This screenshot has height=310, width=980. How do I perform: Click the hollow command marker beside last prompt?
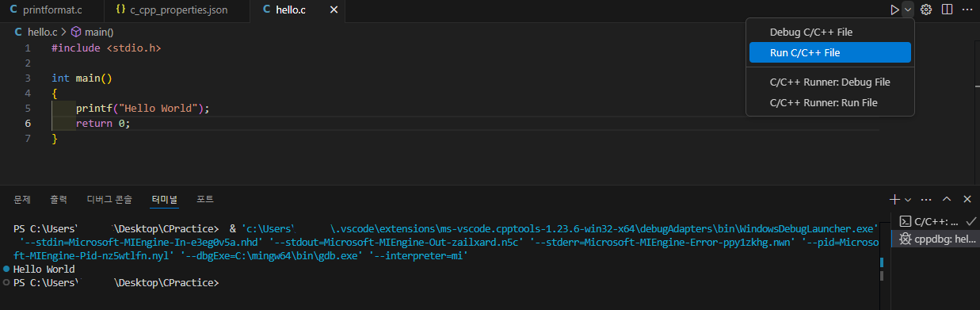pos(6,282)
